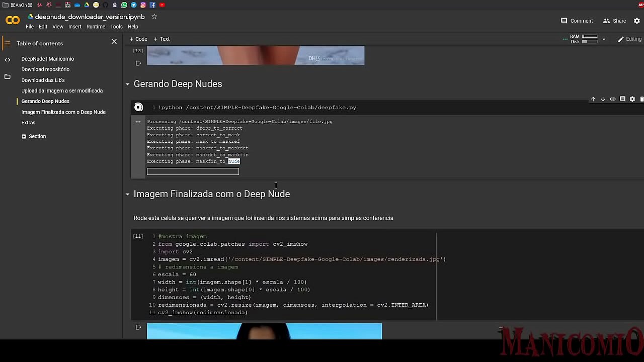This screenshot has width=644, height=362.
Task: Click the Editing mode button
Action: (x=629, y=39)
